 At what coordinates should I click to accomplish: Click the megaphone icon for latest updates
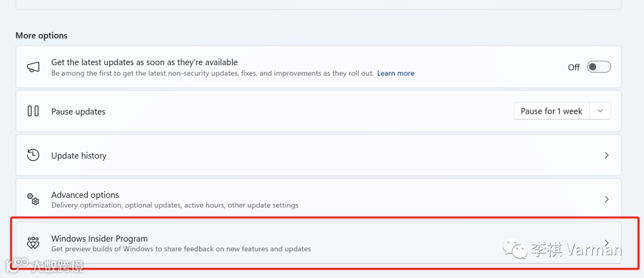tap(33, 67)
